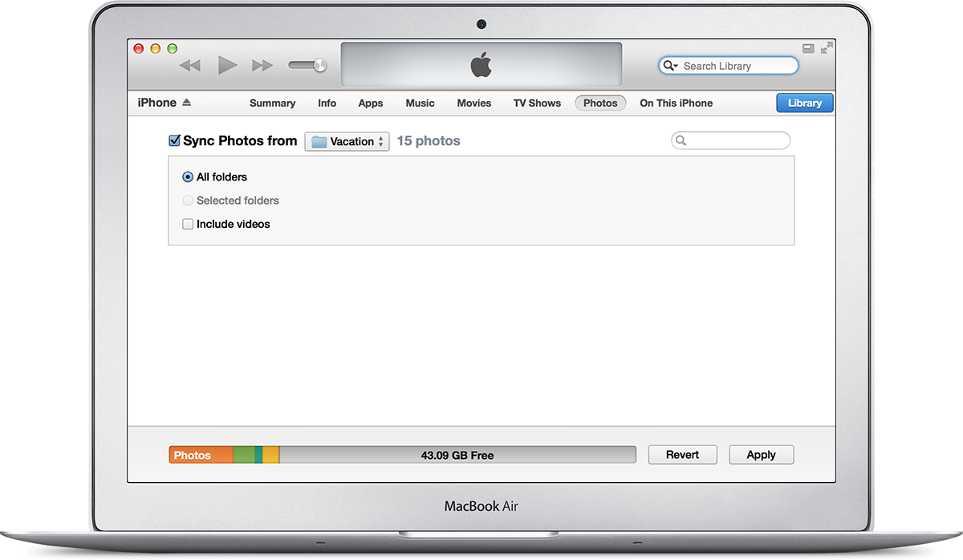Image resolution: width=963 pixels, height=560 pixels.
Task: Select the Photos tab
Action: pyautogui.click(x=600, y=103)
